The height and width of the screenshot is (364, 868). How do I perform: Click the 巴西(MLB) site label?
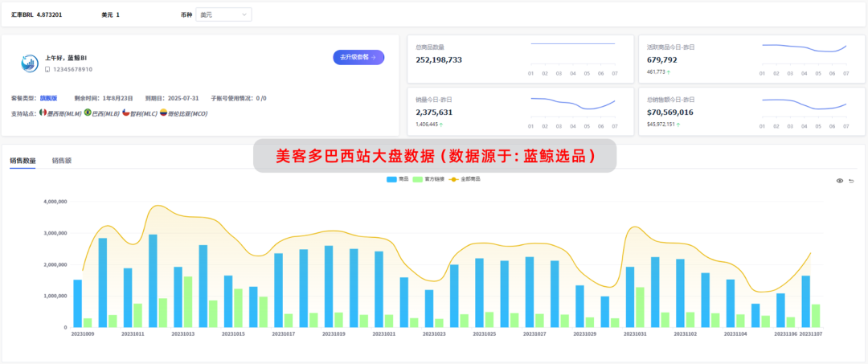pyautogui.click(x=106, y=112)
